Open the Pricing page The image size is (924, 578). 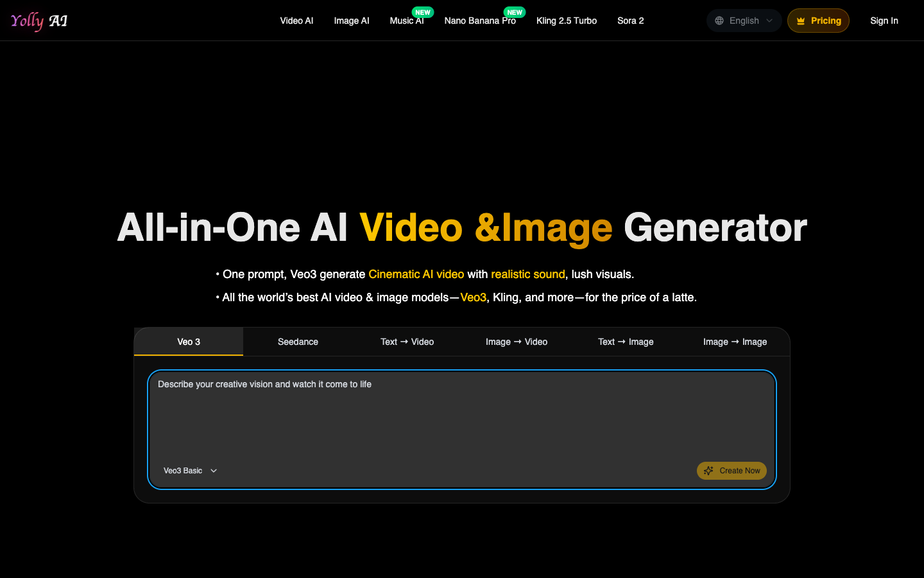tap(818, 21)
